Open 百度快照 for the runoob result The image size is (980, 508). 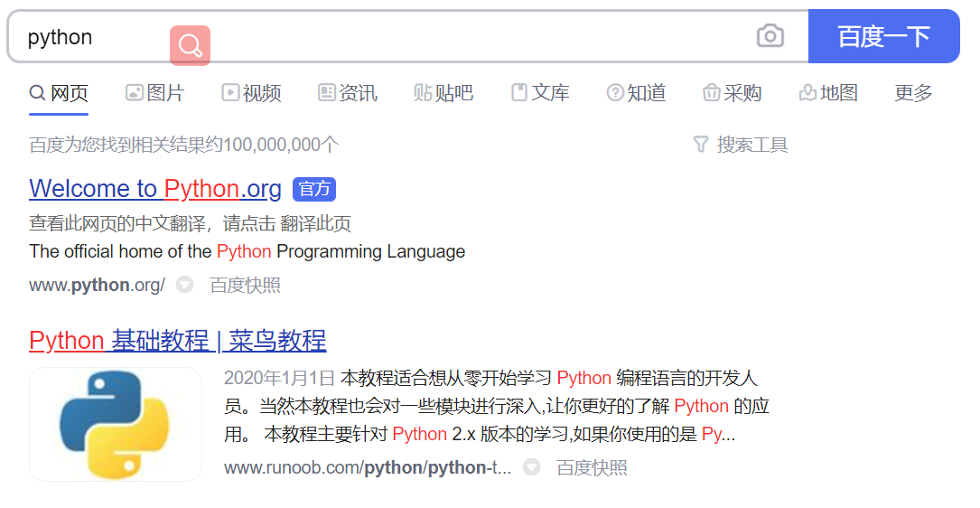[x=592, y=468]
